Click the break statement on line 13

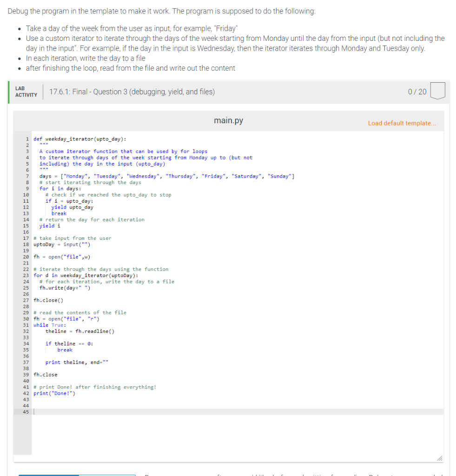click(59, 213)
